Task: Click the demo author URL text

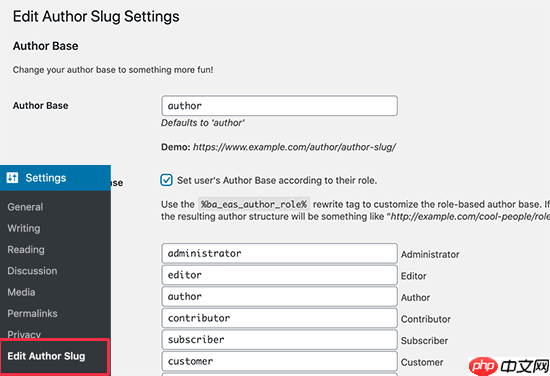Action: (295, 147)
